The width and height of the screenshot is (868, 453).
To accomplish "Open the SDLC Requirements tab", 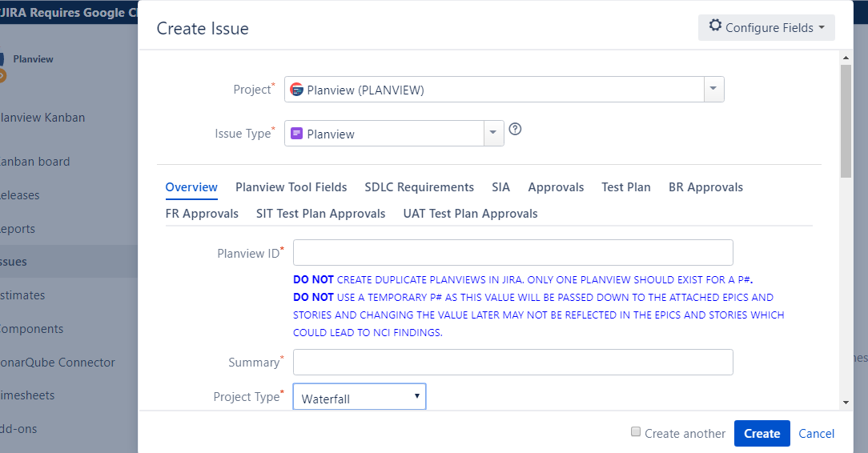I will pyautogui.click(x=419, y=187).
